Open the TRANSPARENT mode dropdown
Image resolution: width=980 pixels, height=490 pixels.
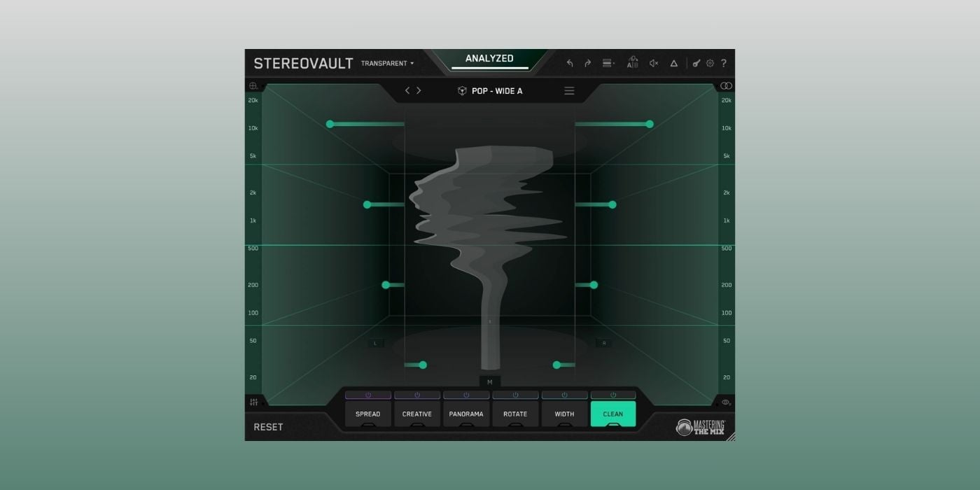point(387,63)
